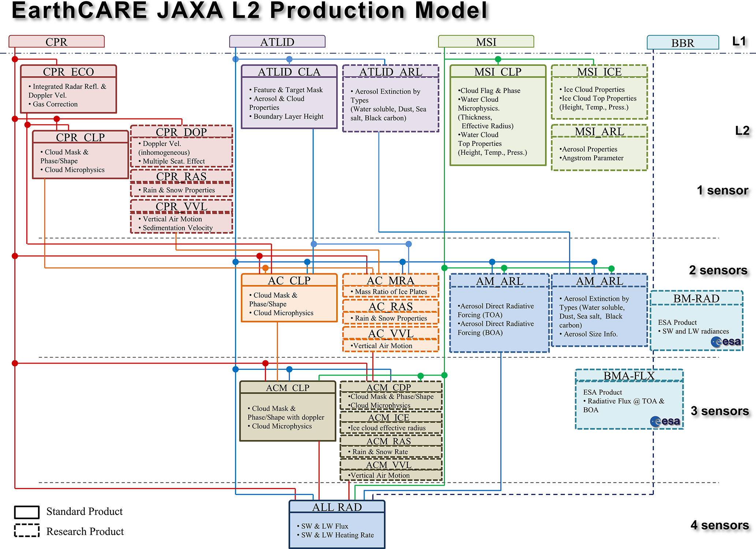Open the CPR_ECO product box
The width and height of the screenshot is (756, 549).
(68, 90)
